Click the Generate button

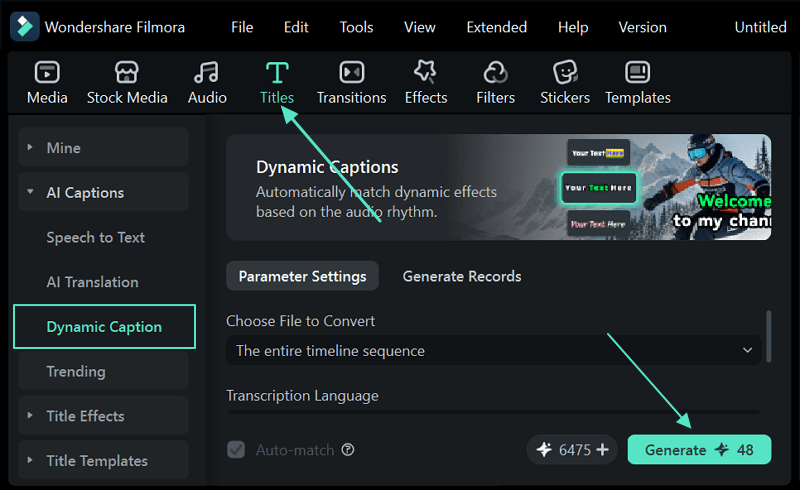click(x=698, y=450)
